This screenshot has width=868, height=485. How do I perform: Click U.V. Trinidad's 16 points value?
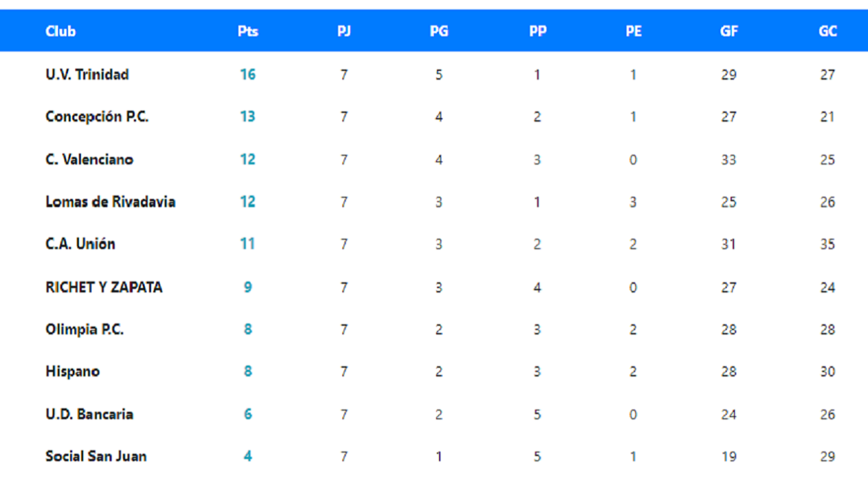[247, 75]
